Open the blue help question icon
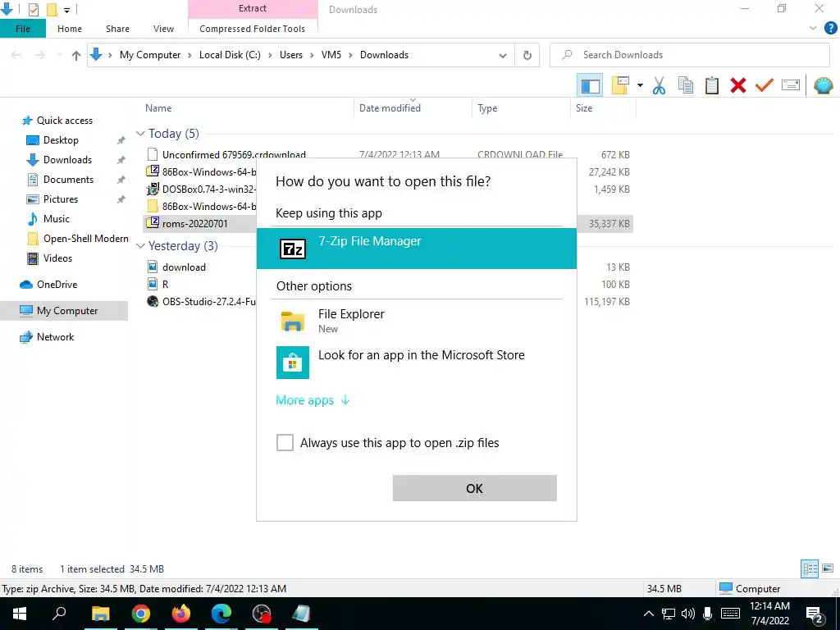Viewport: 840px width, 630px height. tap(830, 29)
